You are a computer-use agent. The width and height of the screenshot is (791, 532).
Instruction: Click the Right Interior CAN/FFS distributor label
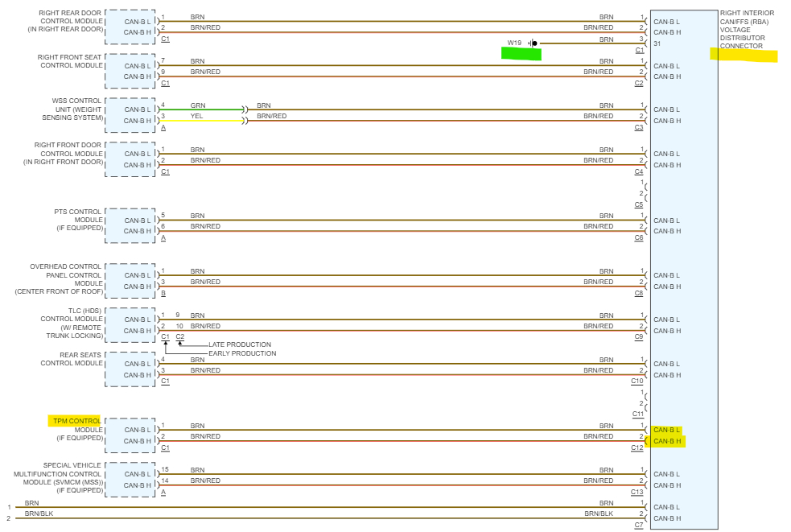747,29
